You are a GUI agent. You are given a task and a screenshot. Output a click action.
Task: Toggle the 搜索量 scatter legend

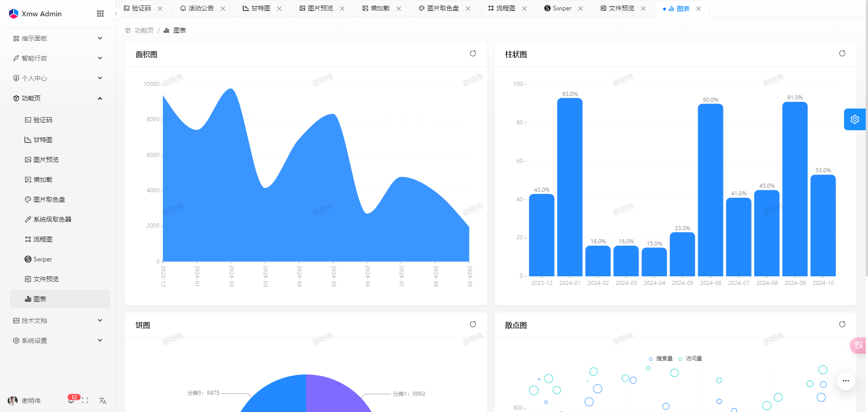click(660, 359)
